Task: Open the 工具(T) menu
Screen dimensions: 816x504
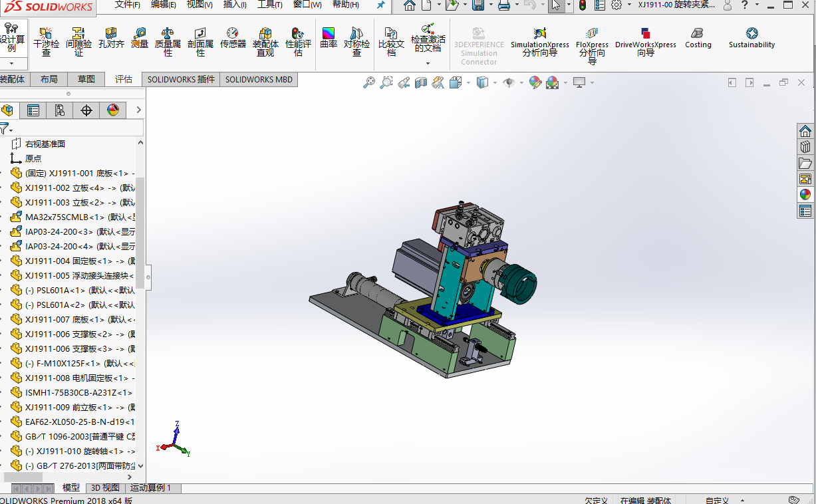Action: click(x=269, y=5)
